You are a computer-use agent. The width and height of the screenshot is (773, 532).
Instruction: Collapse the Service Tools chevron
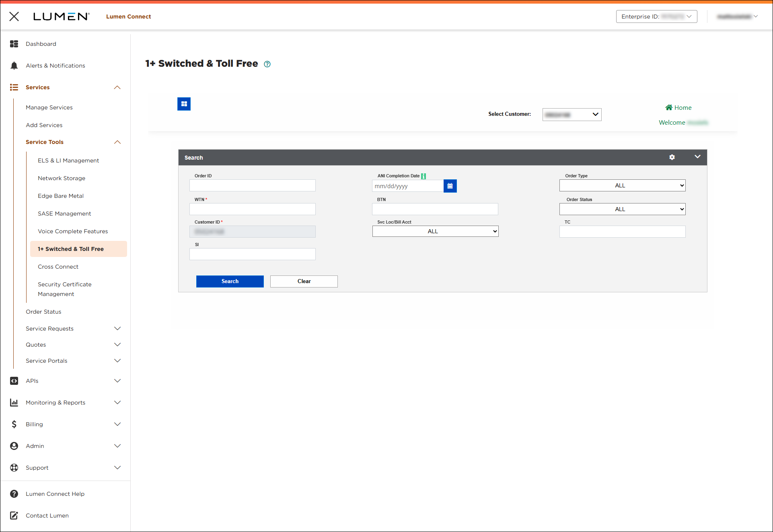[117, 142]
